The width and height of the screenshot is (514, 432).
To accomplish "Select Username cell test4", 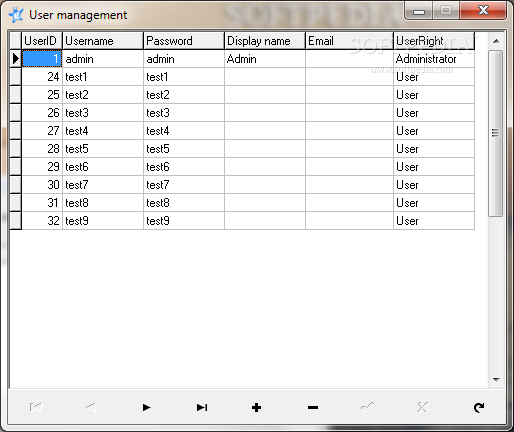I will point(103,131).
